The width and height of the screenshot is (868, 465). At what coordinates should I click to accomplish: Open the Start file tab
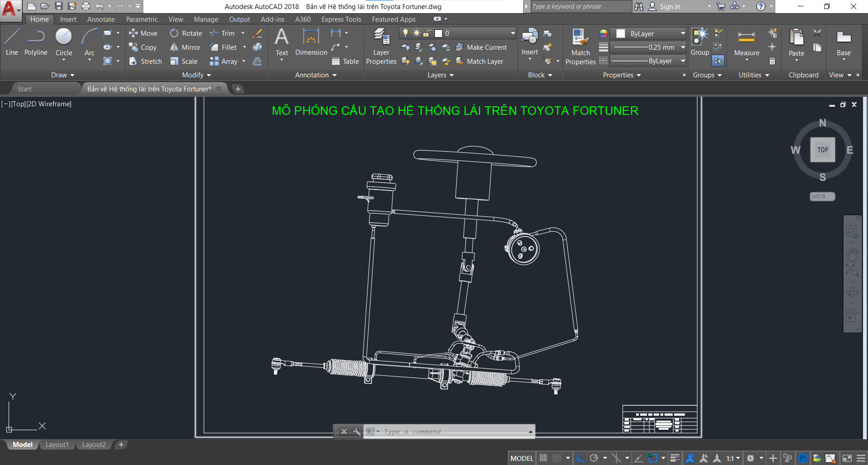[x=24, y=89]
